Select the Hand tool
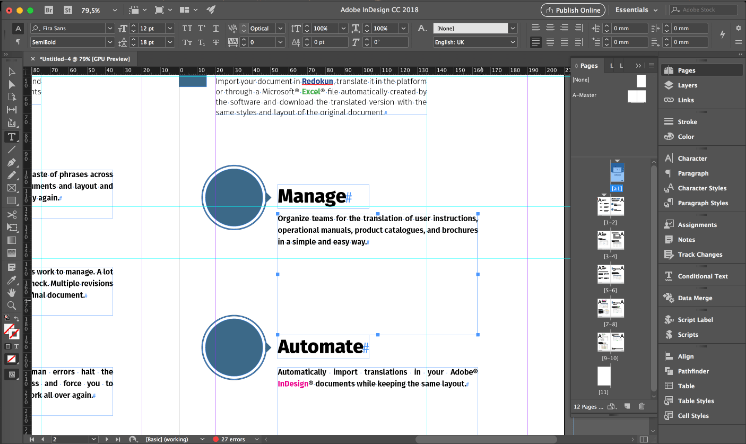Image resolution: width=746 pixels, height=444 pixels. point(12,292)
